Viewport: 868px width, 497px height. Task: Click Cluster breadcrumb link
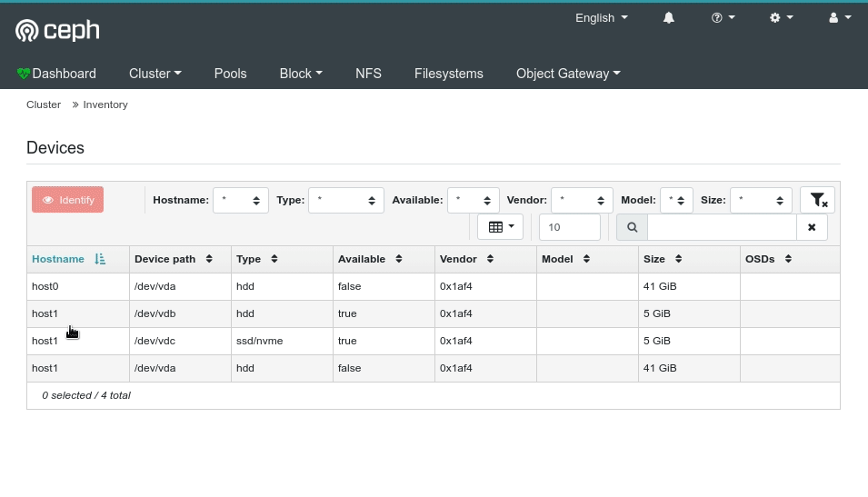coord(44,104)
